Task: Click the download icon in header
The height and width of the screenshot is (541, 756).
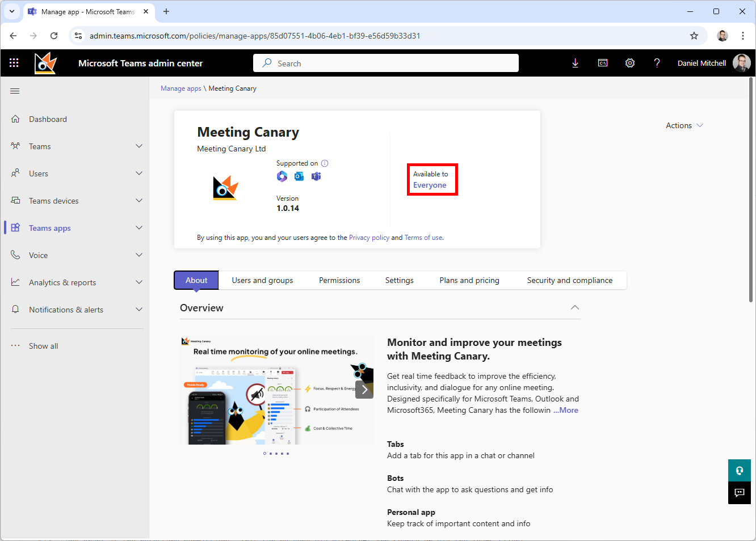Action: (575, 63)
